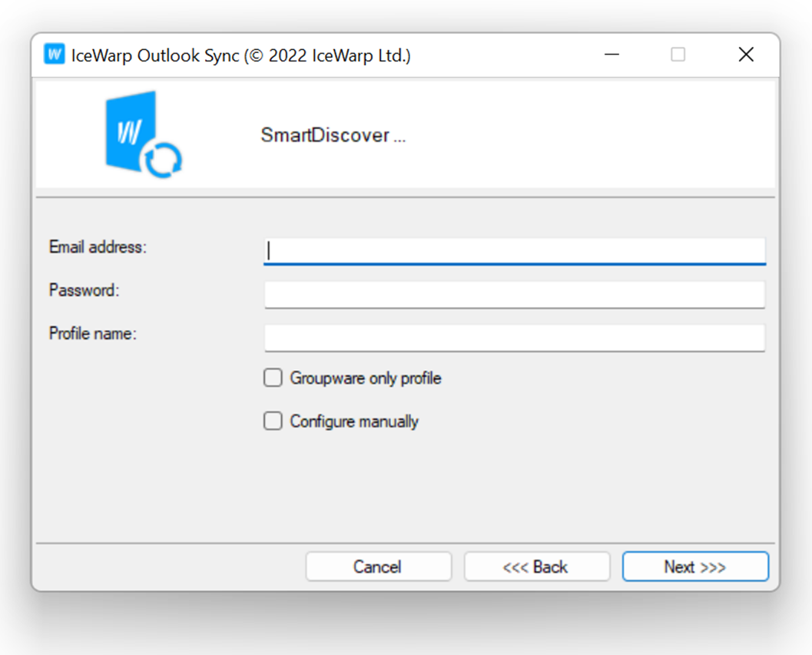Click the Password label
This screenshot has height=655, width=812.
click(x=85, y=290)
